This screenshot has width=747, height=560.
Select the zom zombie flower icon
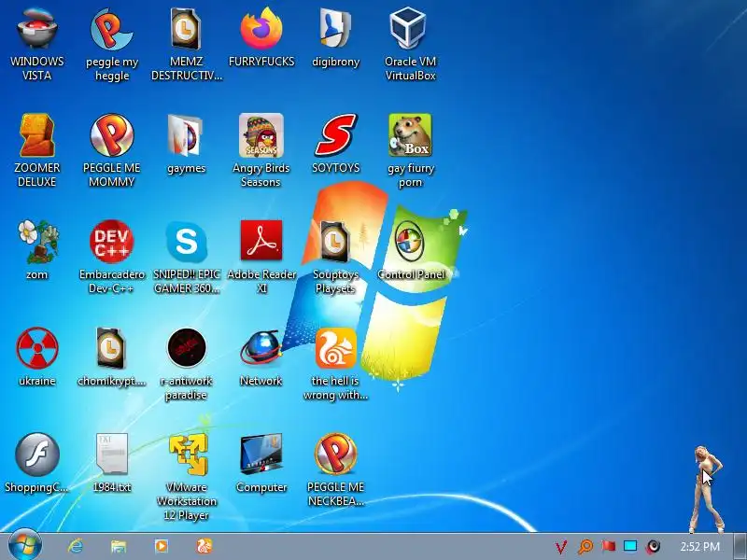37,242
